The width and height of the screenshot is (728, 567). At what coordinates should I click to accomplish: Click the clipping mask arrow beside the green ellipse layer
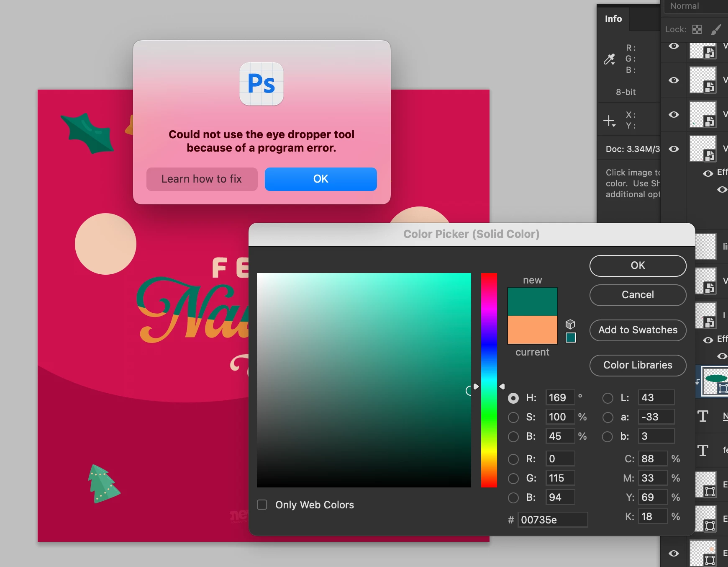tap(697, 381)
